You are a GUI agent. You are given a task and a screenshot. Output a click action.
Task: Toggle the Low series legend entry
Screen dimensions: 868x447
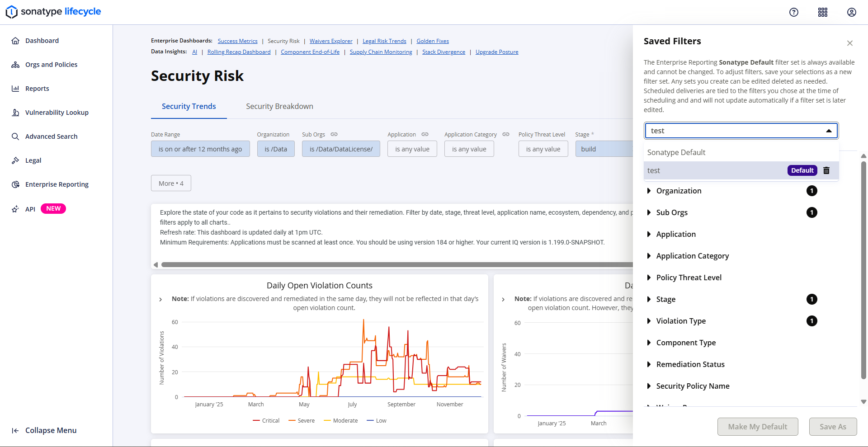377,421
